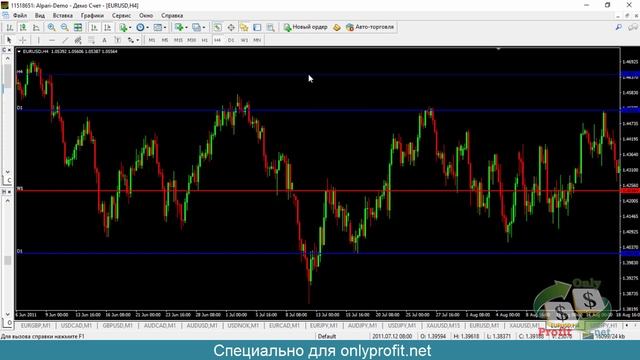640x360 pixels.
Task: Switch to D1 timeframe
Action: [x=231, y=40]
